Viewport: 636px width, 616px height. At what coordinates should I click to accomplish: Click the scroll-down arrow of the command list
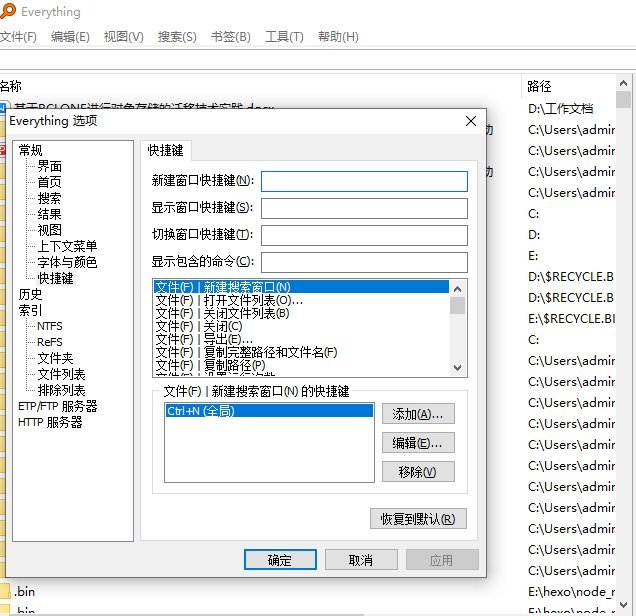click(458, 369)
